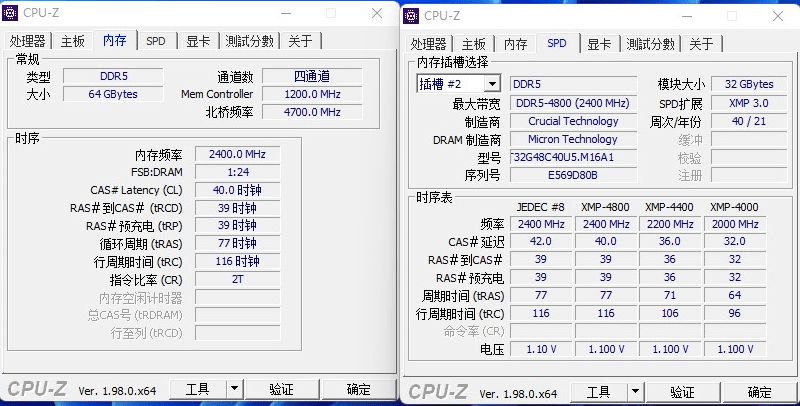
Task: Close the left CPU-Z window
Action: pos(377,13)
